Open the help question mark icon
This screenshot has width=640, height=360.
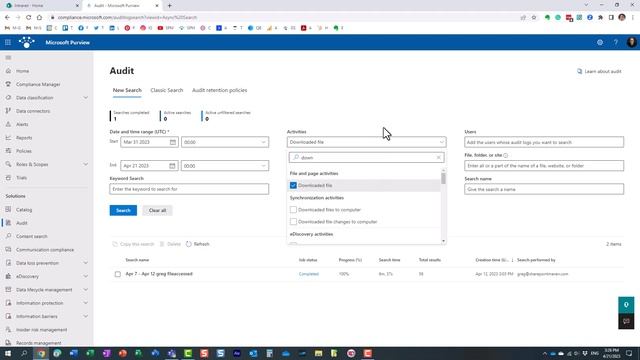tap(616, 42)
